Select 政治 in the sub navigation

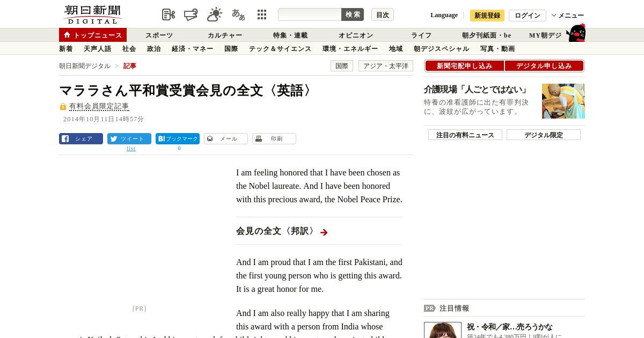click(154, 49)
